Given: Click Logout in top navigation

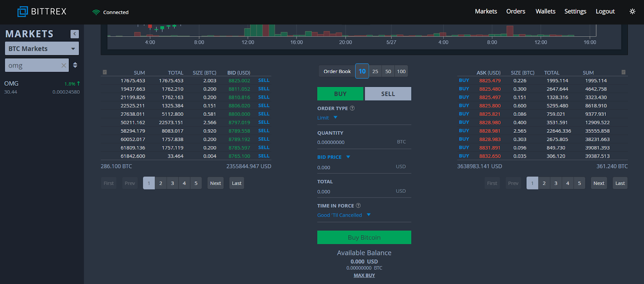Looking at the screenshot, I should (x=605, y=11).
